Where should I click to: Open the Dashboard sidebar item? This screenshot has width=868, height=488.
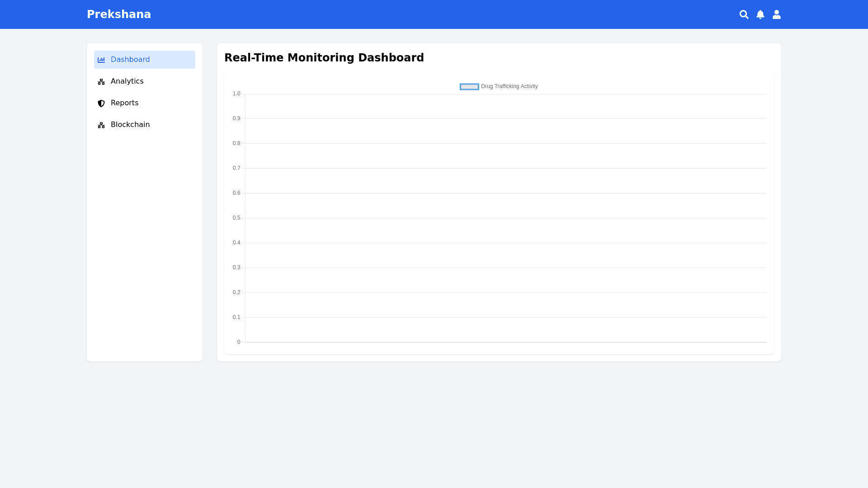coord(130,59)
